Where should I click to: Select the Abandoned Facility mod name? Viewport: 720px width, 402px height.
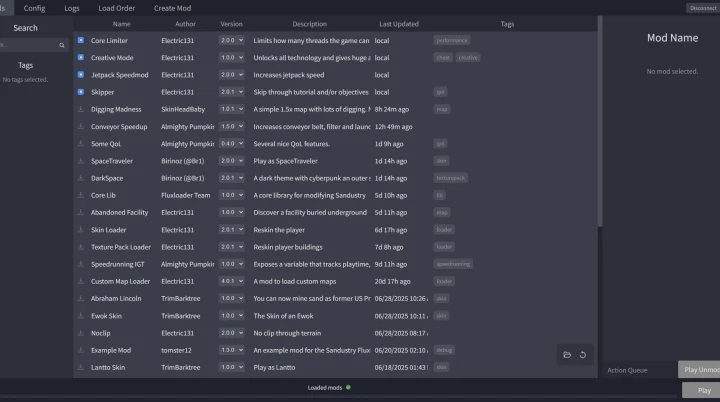pos(119,212)
